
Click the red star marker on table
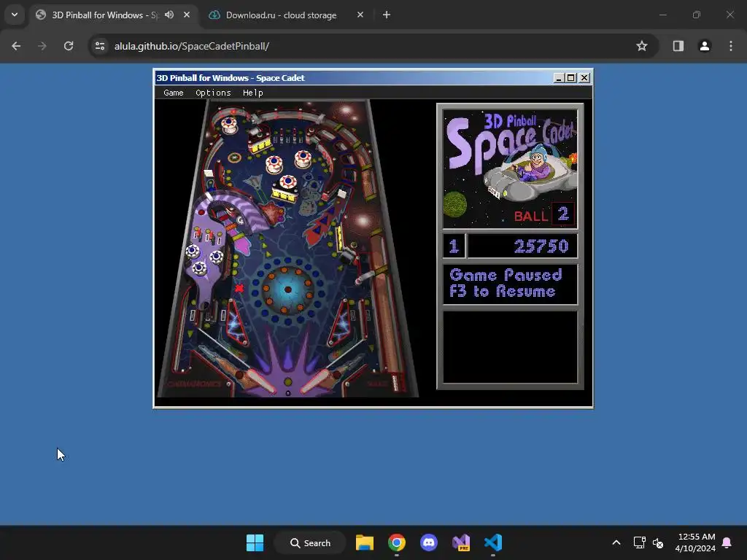tap(239, 287)
